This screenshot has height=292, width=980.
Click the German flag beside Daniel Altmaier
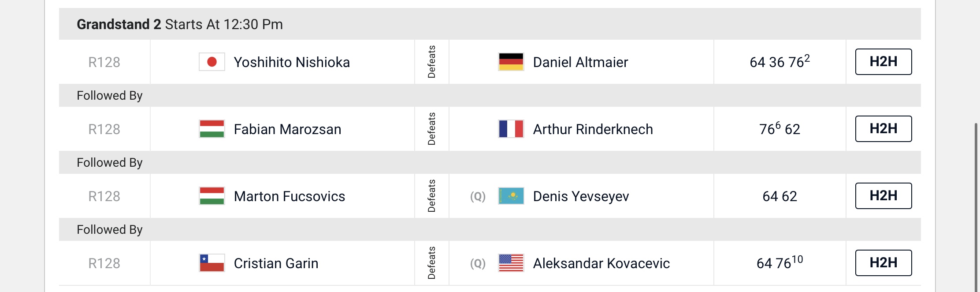[511, 62]
